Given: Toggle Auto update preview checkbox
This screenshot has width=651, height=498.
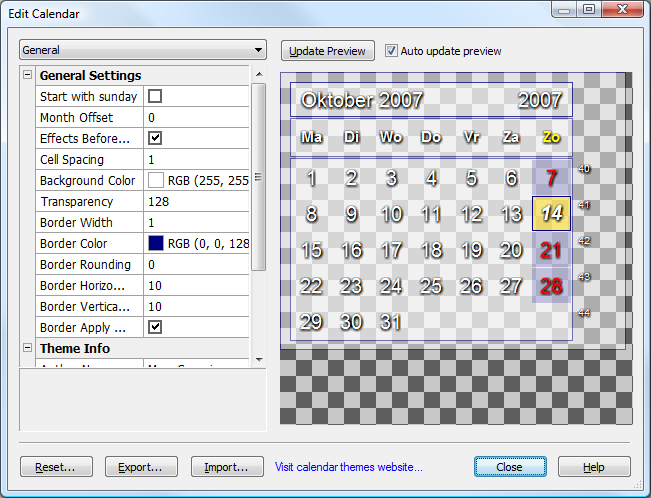Looking at the screenshot, I should pos(391,51).
